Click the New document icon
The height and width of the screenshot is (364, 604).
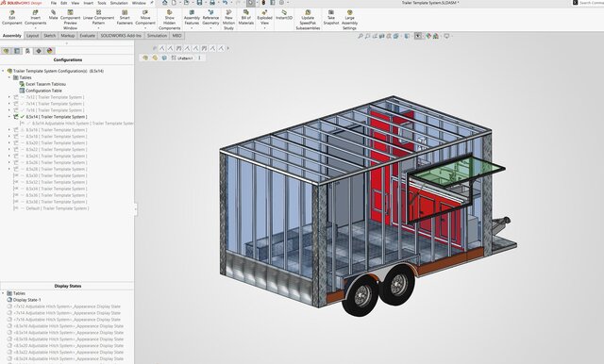pos(174,3)
